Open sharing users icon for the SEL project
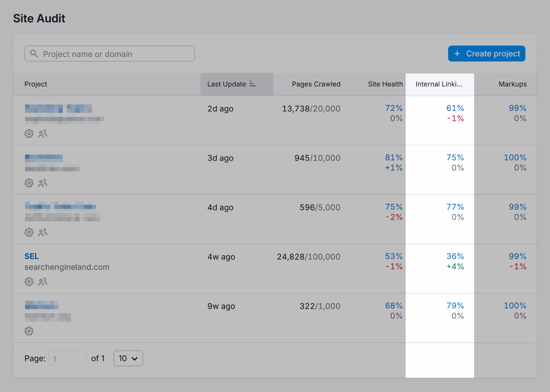 [x=43, y=282]
